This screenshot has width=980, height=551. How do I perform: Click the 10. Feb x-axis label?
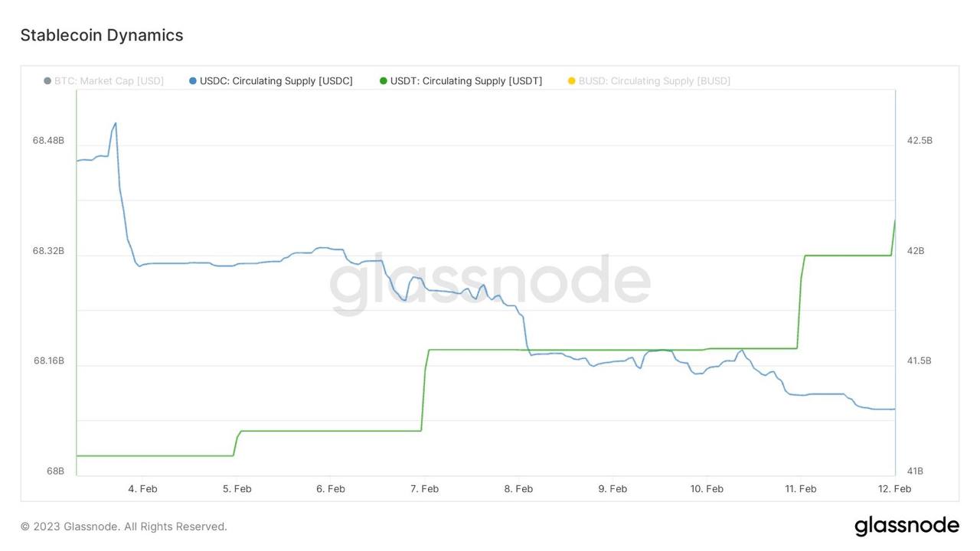tap(707, 488)
